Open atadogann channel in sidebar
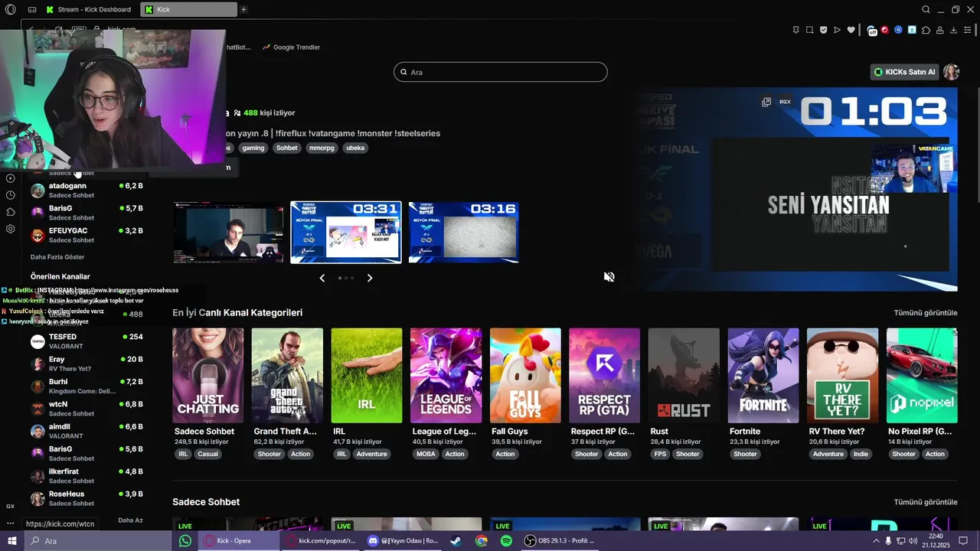This screenshot has height=551, width=980. [87, 190]
